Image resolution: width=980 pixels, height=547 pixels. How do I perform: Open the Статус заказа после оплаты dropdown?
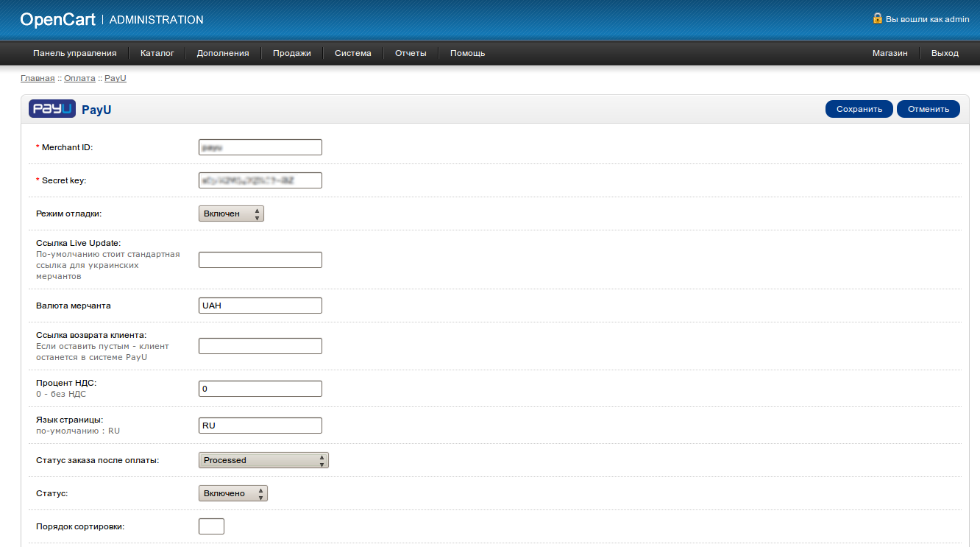pos(263,460)
